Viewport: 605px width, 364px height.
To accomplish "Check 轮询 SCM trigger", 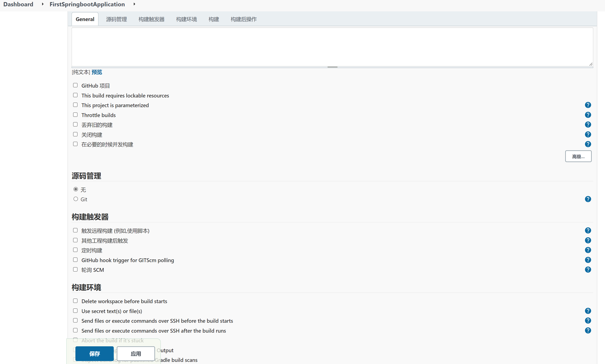I will pos(75,269).
